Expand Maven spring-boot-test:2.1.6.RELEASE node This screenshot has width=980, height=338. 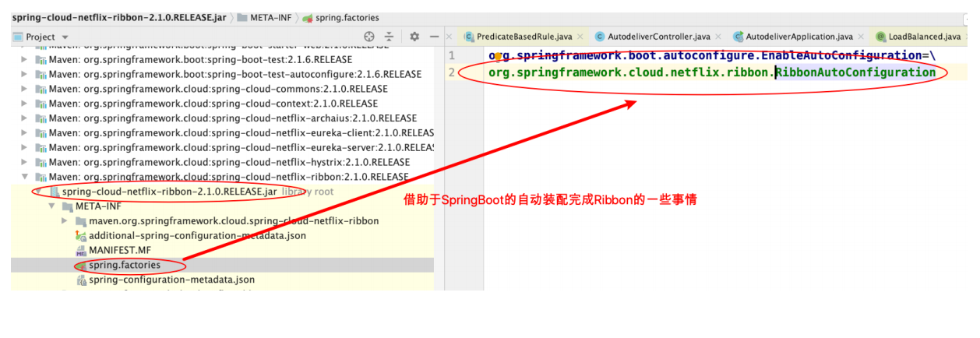tap(24, 59)
